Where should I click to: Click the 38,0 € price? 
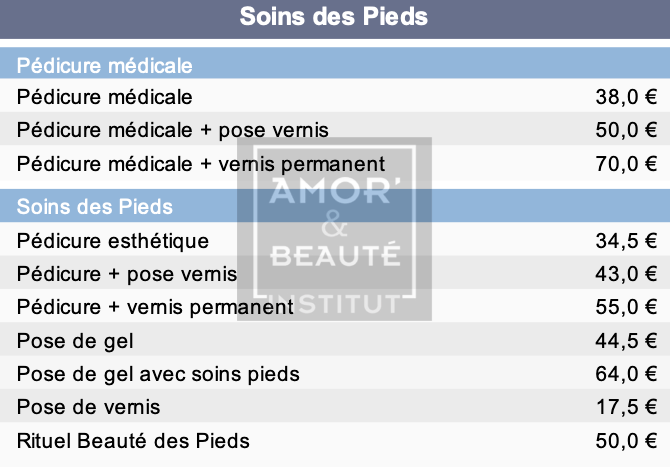[x=626, y=97]
